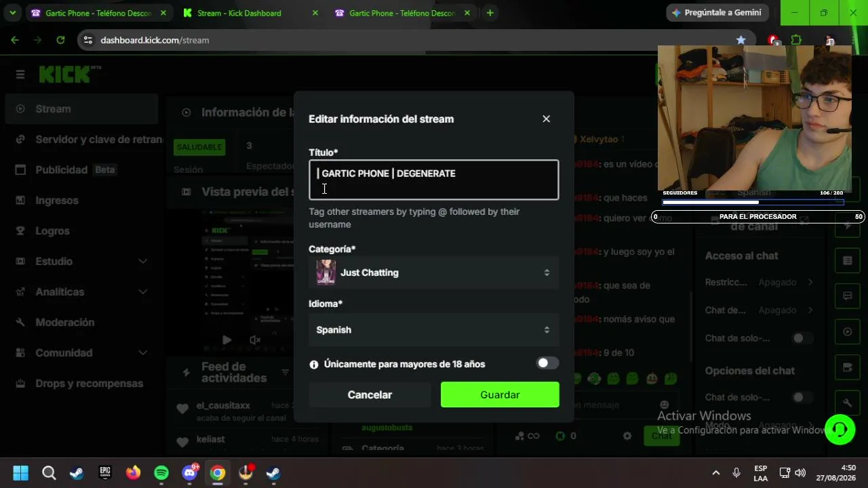Open the Chat de... access setting
868x488 pixels.
[x=759, y=310]
